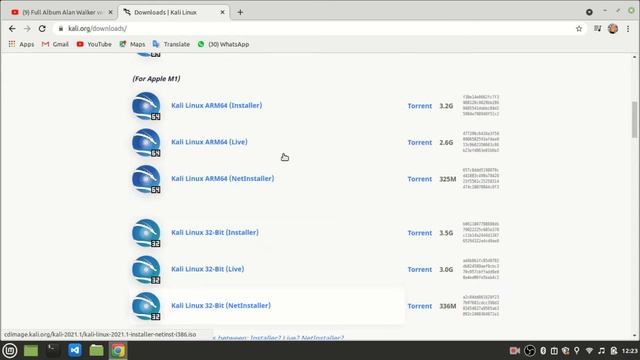Click the Kali 32-Bit (Live) dragon logo
Viewport: 640px width, 360px height.
tap(146, 269)
